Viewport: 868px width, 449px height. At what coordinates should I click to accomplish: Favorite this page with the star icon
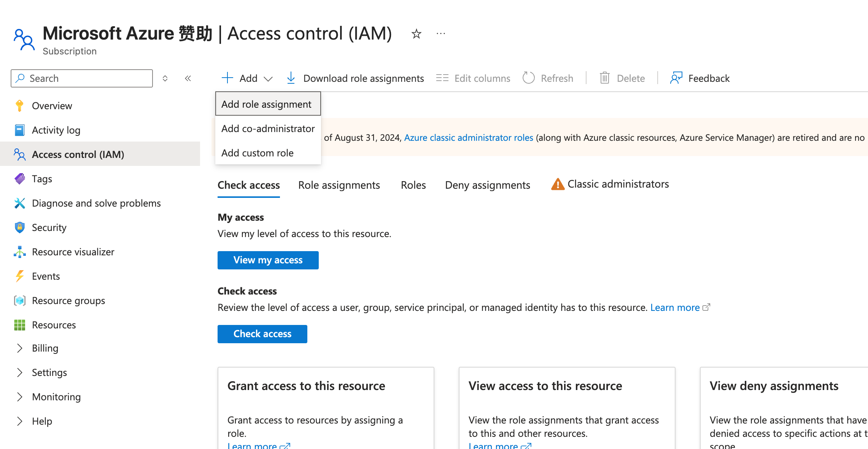(417, 34)
